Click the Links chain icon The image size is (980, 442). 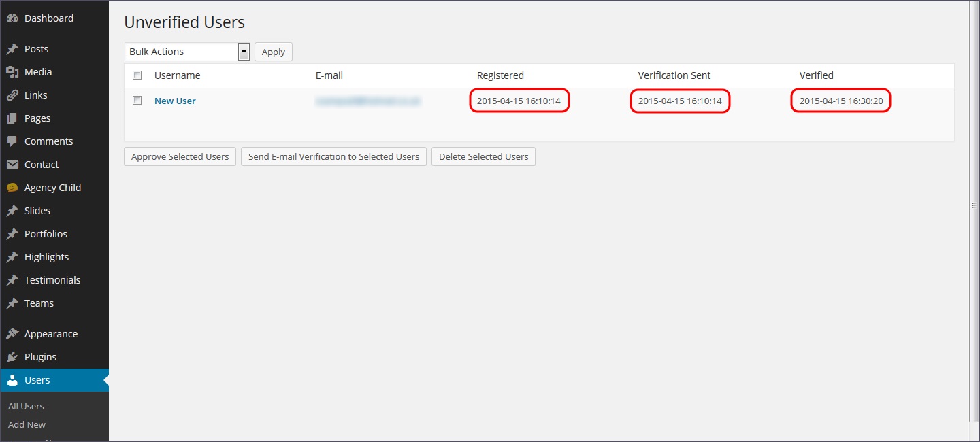(12, 95)
